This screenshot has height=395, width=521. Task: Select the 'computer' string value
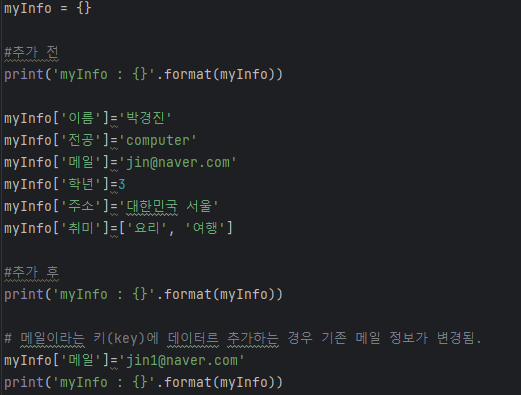click(158, 140)
